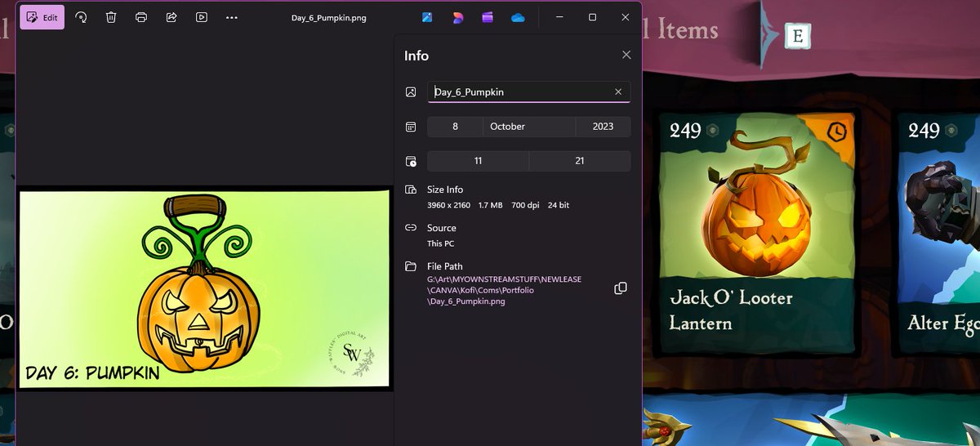This screenshot has height=446, width=980.
Task: Click the Day_6_Pumpkin file name field
Action: pyautogui.click(x=528, y=91)
